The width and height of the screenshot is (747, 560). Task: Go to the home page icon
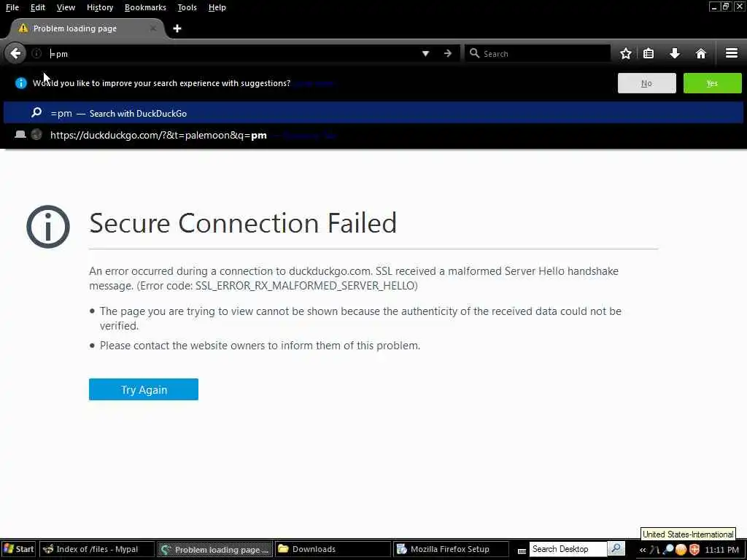701,53
